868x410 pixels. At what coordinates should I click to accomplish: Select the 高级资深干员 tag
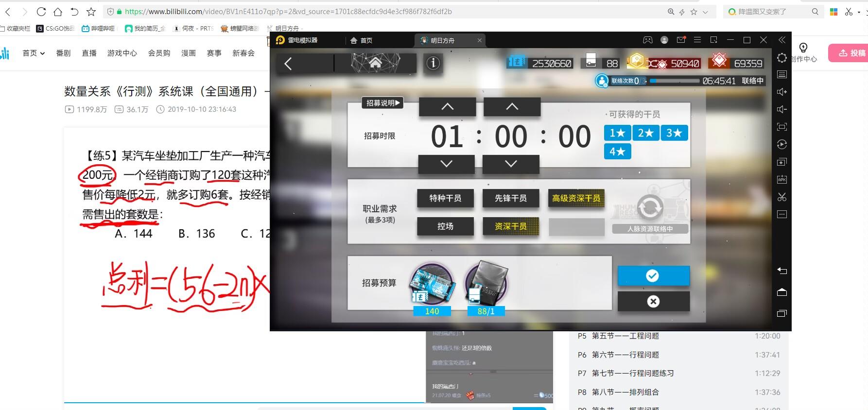coord(576,198)
